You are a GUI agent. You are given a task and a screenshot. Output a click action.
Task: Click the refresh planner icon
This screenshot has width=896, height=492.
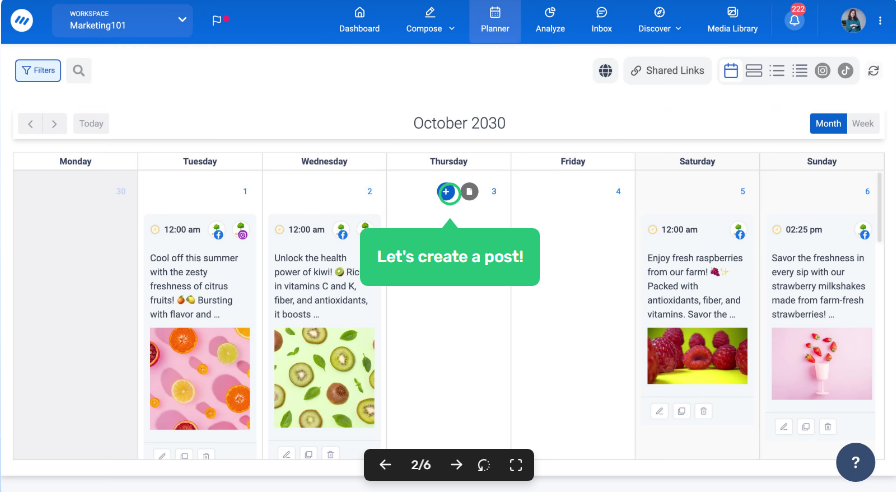[x=873, y=70]
